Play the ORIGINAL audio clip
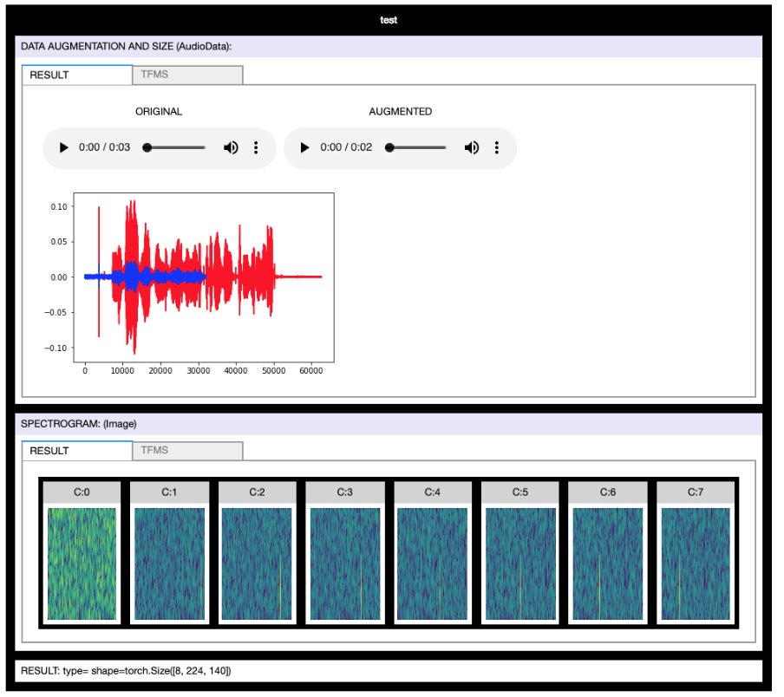Image resolution: width=784 pixels, height=697 pixels. click(x=64, y=147)
